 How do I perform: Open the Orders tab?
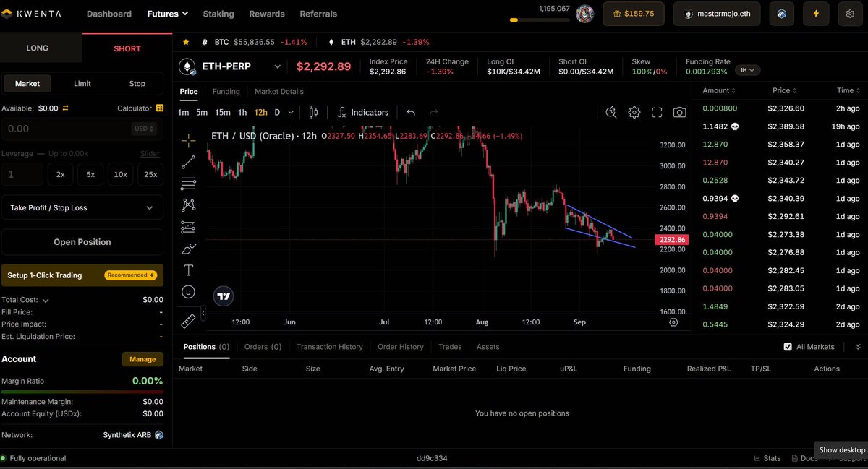(263, 347)
